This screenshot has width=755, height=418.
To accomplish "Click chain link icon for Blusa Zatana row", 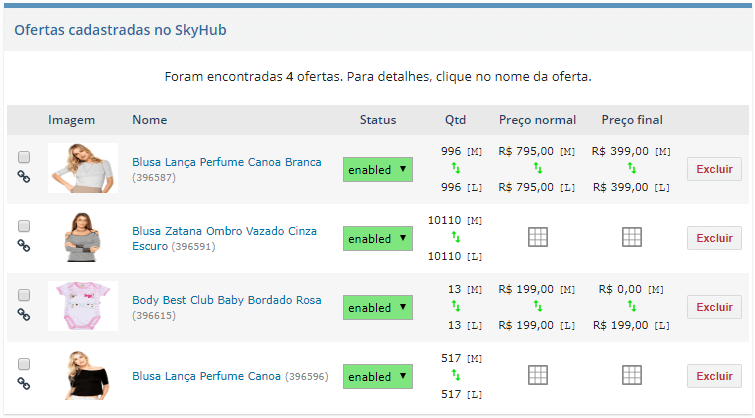I will 24,246.
